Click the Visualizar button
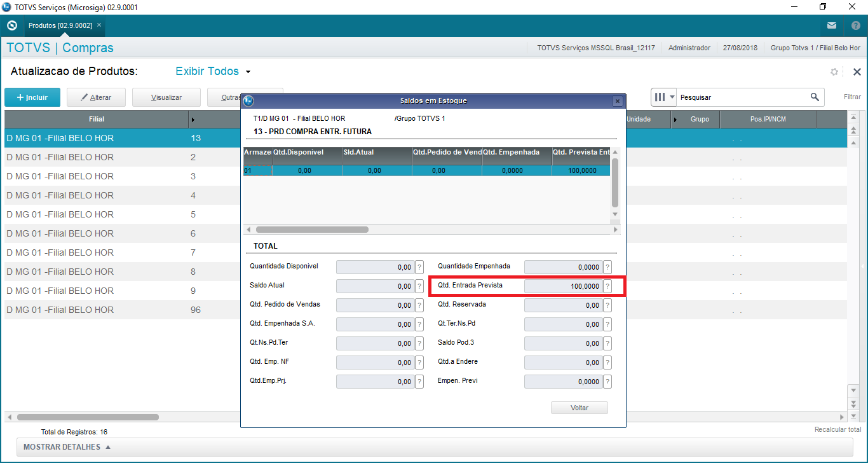 tap(166, 97)
